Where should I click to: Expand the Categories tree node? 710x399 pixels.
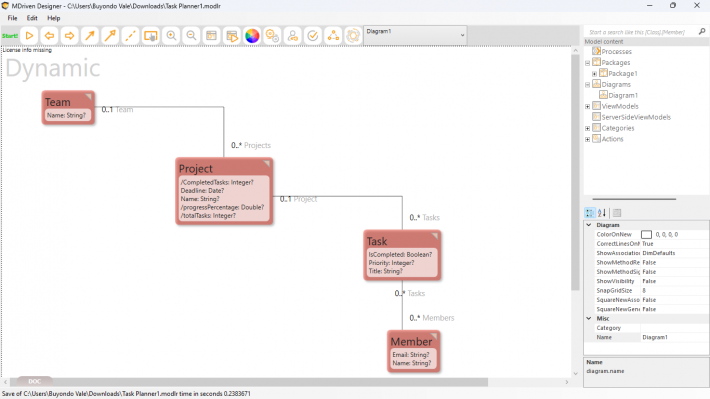pyautogui.click(x=588, y=128)
